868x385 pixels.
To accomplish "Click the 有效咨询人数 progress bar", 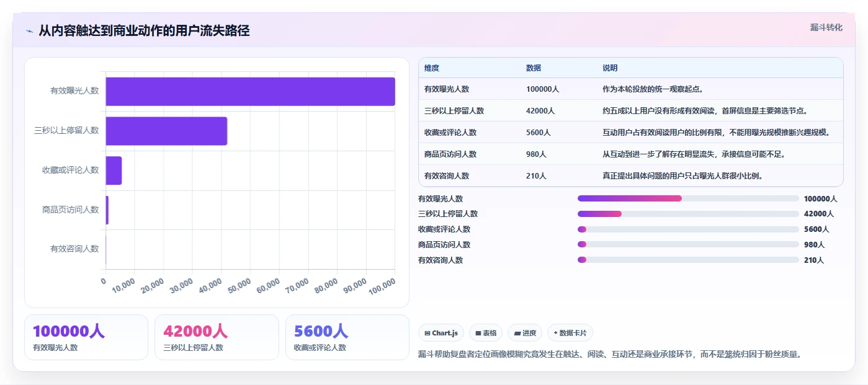I will pyautogui.click(x=688, y=260).
